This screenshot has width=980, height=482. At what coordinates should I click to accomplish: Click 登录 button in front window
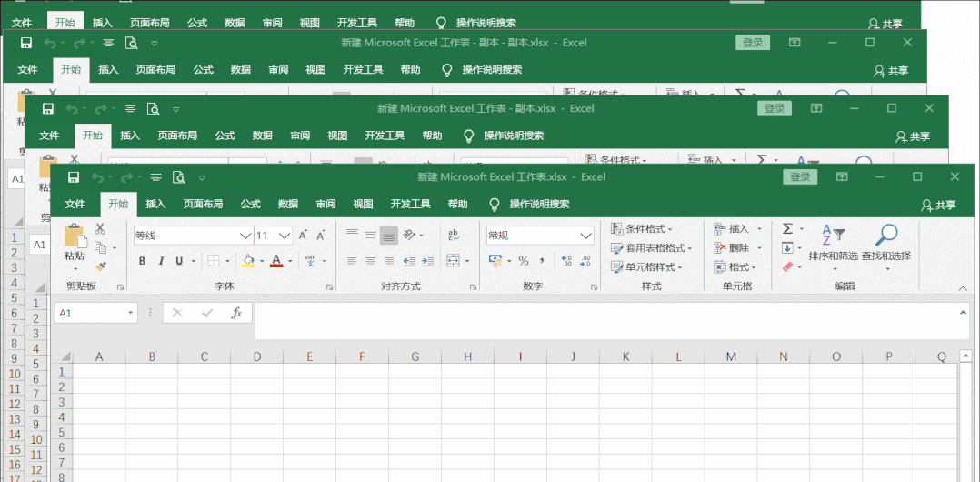click(800, 177)
